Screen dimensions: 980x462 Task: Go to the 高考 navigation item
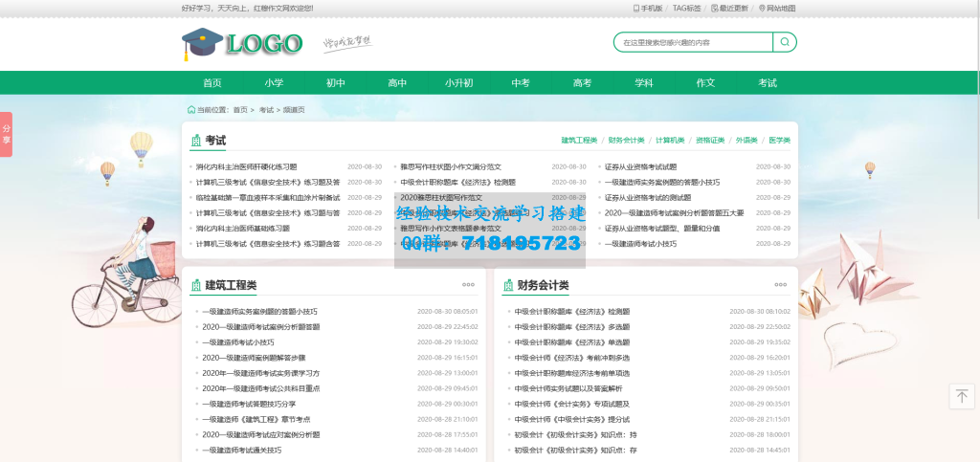tap(582, 83)
